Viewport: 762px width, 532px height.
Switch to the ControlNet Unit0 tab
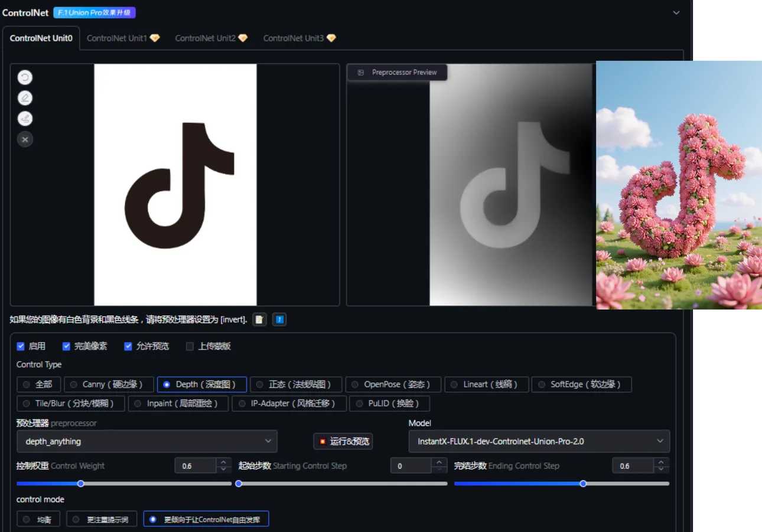41,38
